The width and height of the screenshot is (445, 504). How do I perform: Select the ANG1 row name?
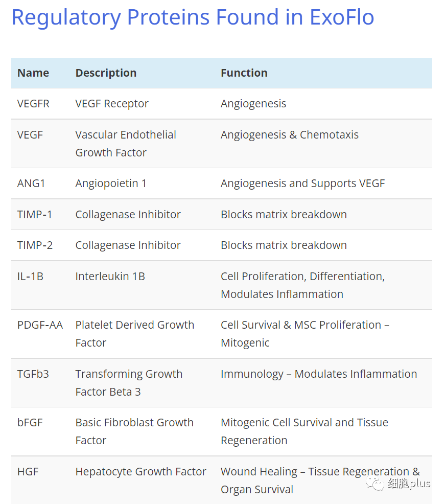(31, 184)
